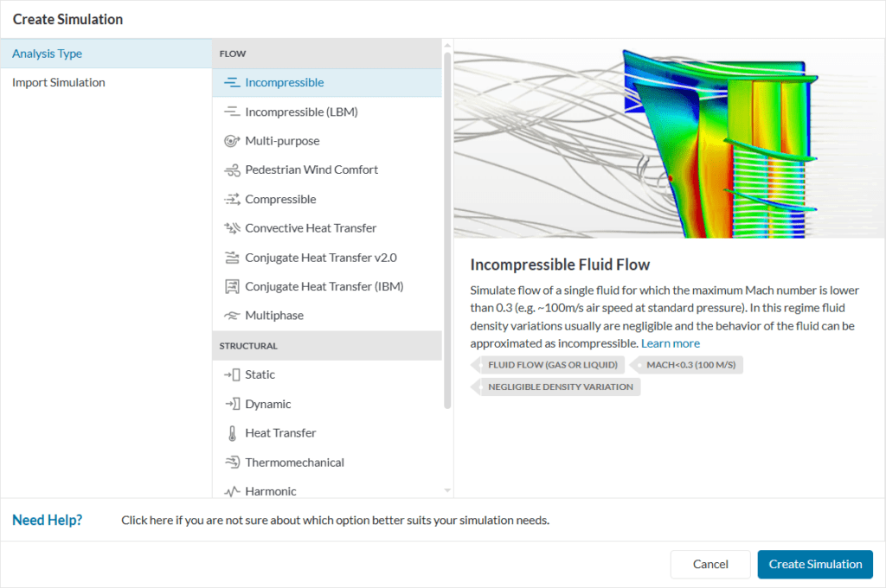
Task: Click the analysis list scrollbar down arrow
Action: (x=447, y=490)
